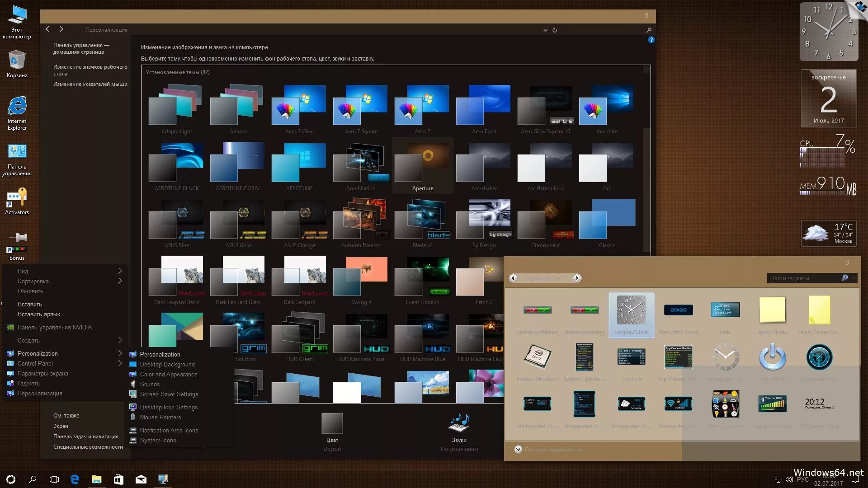Viewport: 868px width, 488px height.
Task: Toggle show more gadgets checkbox
Action: 518,449
